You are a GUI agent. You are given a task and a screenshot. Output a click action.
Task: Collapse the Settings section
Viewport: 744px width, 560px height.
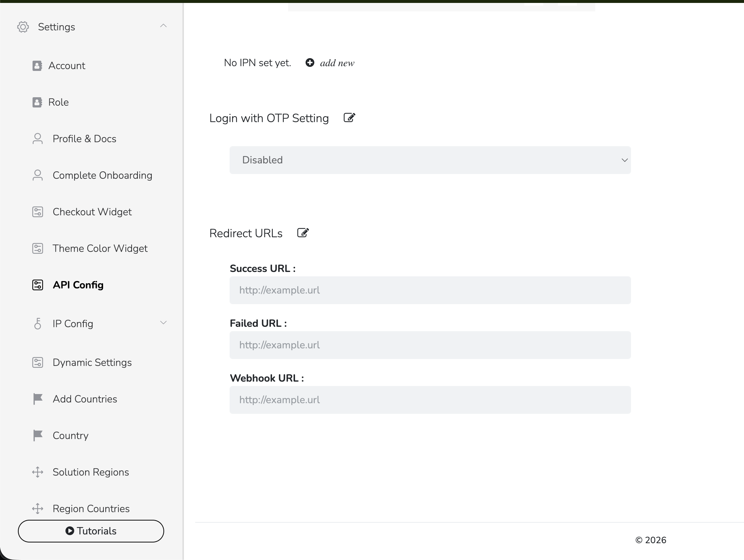163,26
